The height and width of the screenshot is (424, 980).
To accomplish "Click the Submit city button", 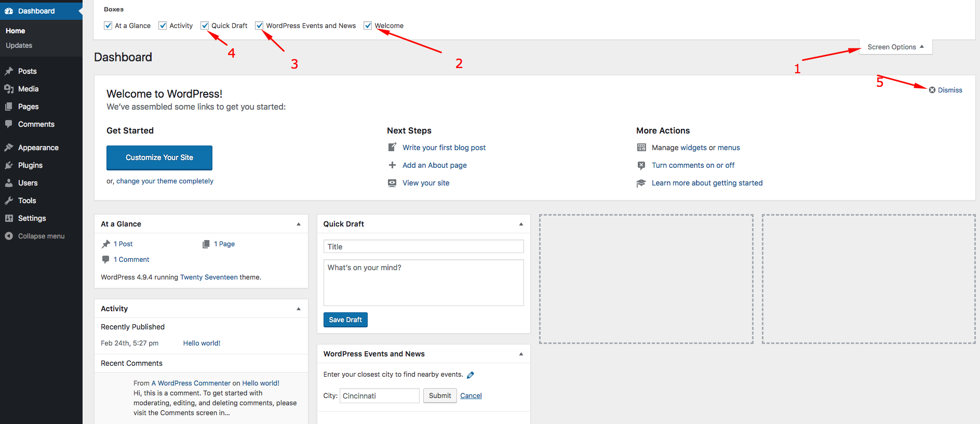I will 440,395.
